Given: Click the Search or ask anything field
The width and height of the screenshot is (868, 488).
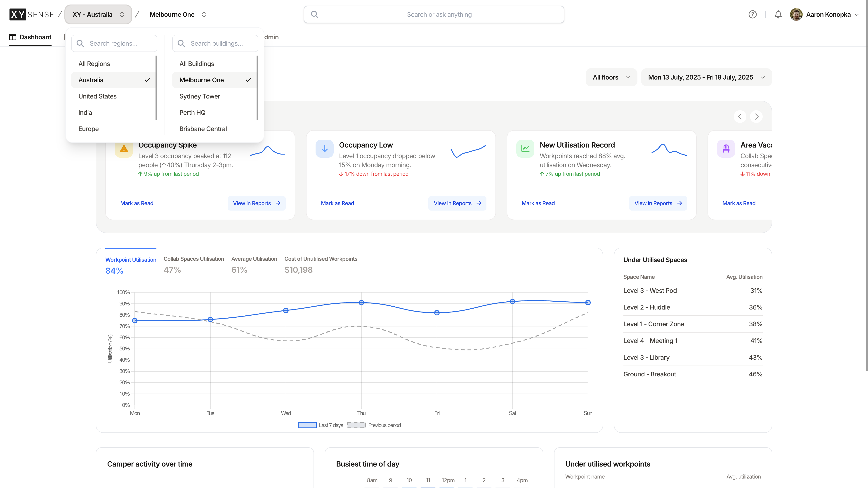Looking at the screenshot, I should (x=434, y=14).
